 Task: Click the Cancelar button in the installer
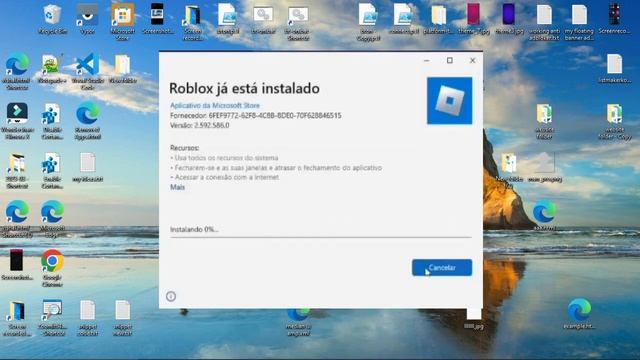pos(442,267)
